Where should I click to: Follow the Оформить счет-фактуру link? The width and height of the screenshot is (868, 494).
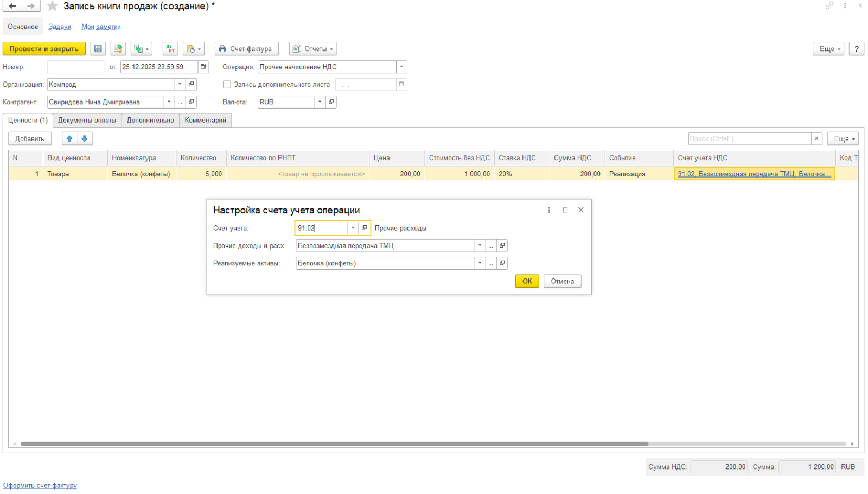pos(40,485)
